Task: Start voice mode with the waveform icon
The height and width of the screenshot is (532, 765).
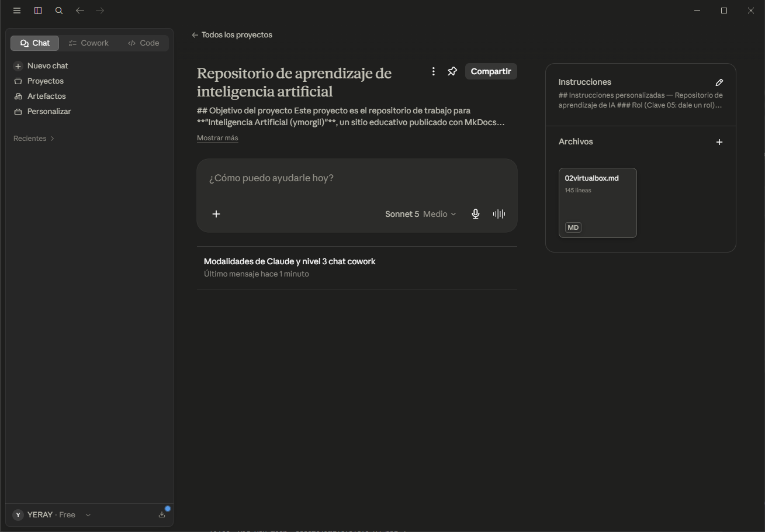Action: tap(499, 214)
